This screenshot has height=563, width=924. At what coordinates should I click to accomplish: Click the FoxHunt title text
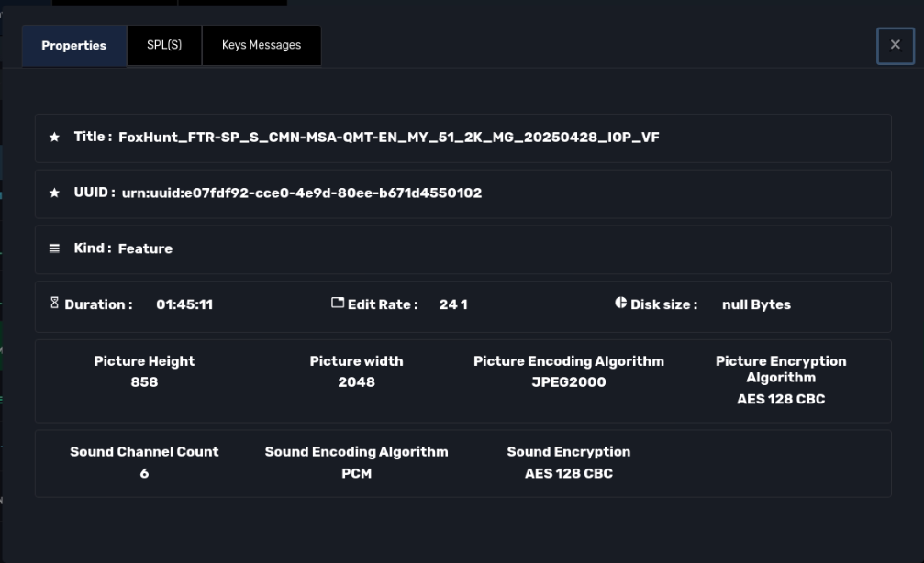388,138
